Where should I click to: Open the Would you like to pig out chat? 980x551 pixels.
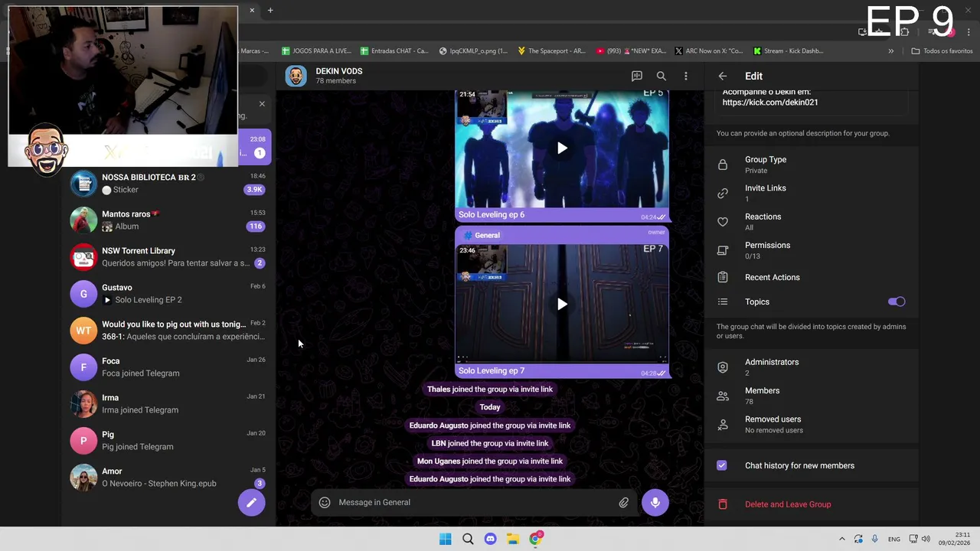point(168,330)
